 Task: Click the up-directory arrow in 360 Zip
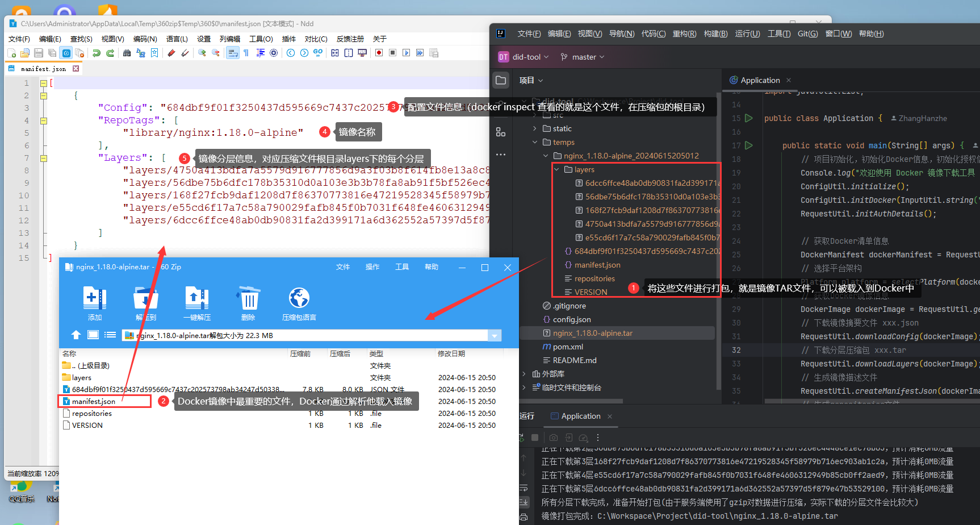pos(76,335)
